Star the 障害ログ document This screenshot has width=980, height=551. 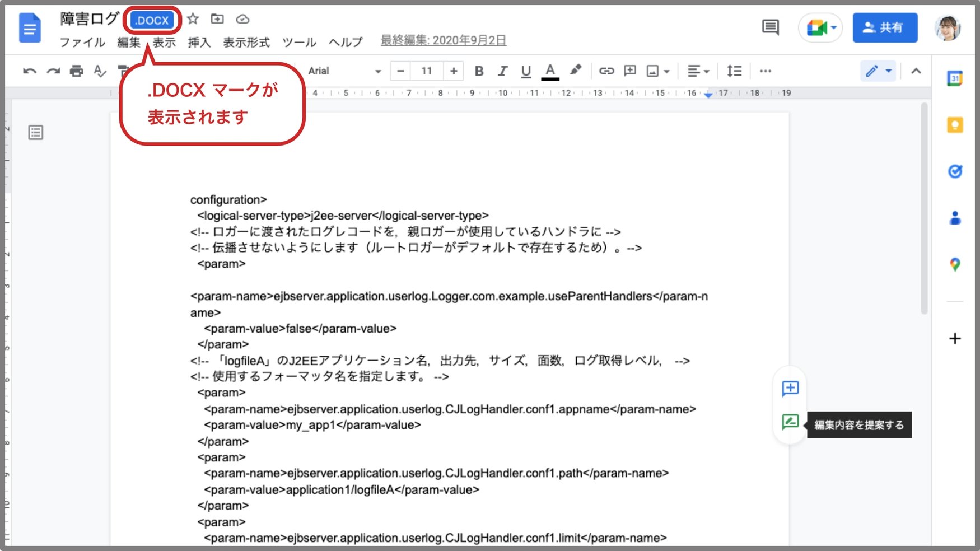coord(193,18)
